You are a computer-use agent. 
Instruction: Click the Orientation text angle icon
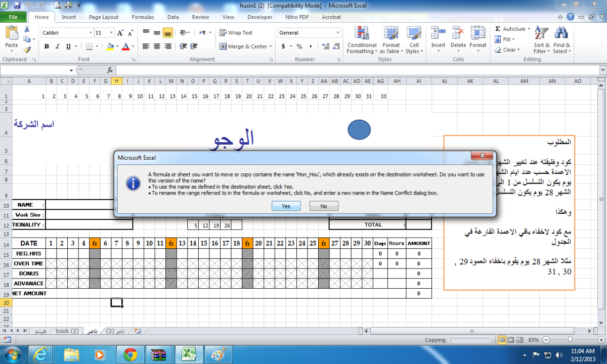point(183,33)
